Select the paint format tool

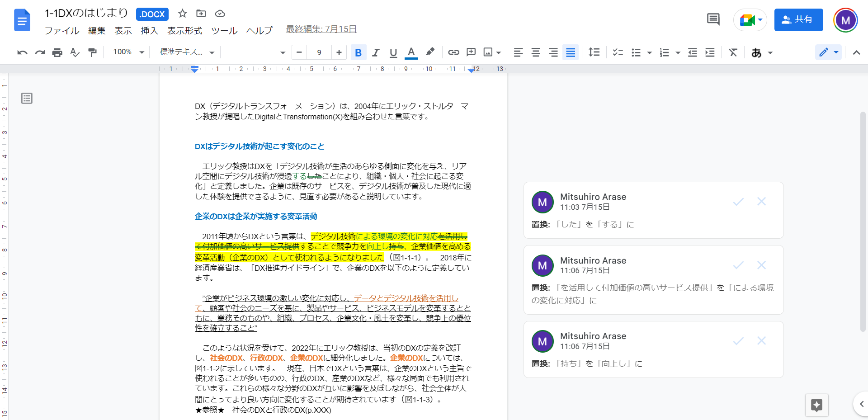[92, 52]
